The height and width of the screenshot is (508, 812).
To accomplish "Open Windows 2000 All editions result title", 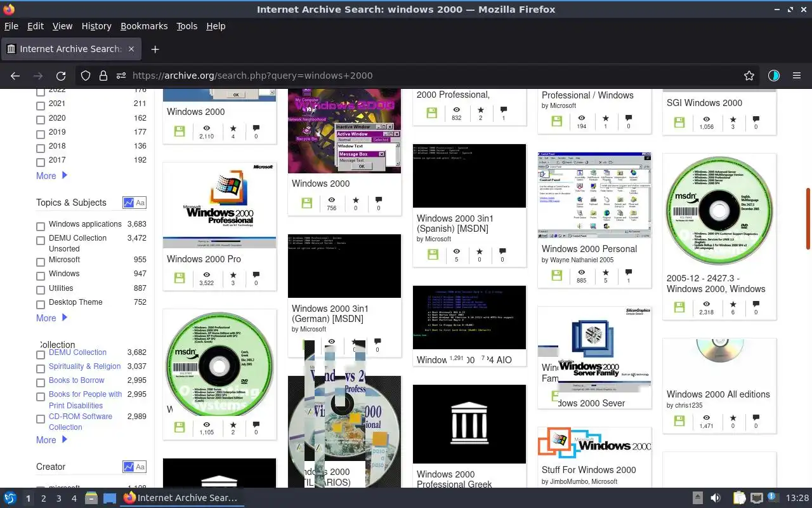I will (x=718, y=394).
